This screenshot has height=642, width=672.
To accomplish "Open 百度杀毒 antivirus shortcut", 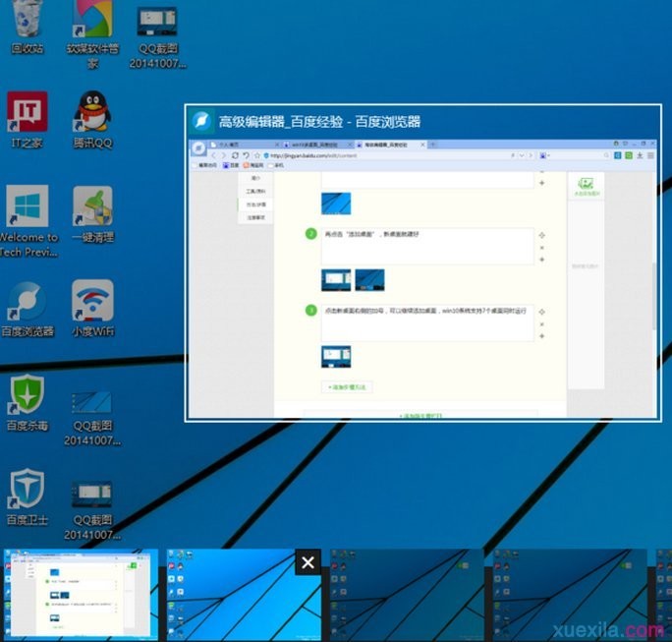I will tap(27, 402).
